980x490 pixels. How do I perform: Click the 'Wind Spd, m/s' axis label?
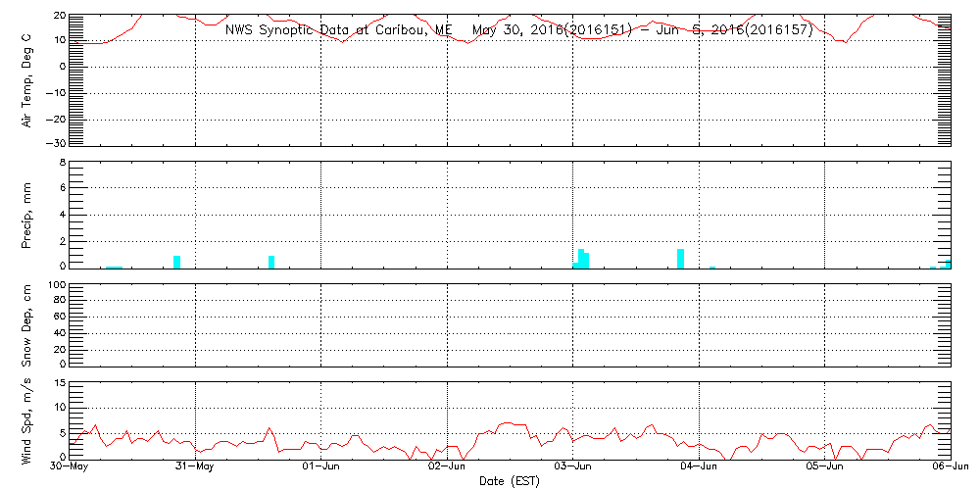[27, 419]
